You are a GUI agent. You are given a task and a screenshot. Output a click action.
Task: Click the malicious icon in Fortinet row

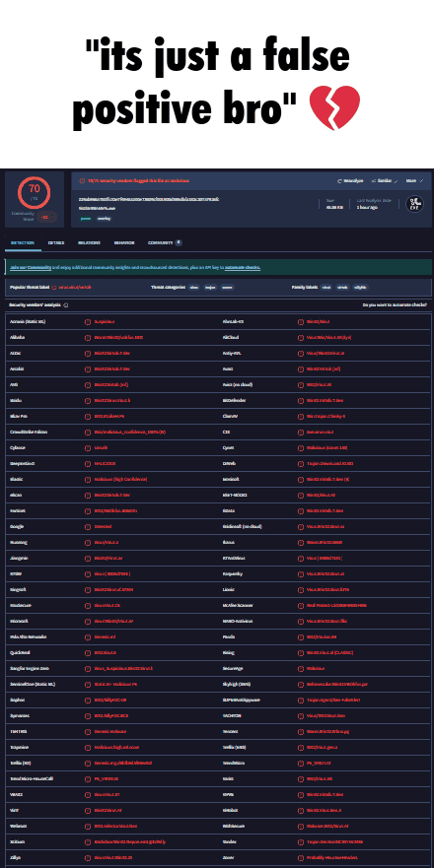[x=88, y=510]
